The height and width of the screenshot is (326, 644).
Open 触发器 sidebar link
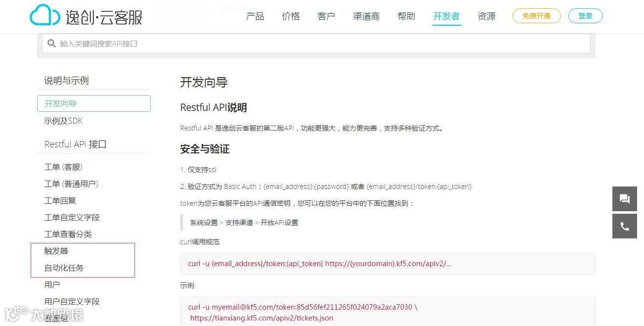click(x=56, y=251)
